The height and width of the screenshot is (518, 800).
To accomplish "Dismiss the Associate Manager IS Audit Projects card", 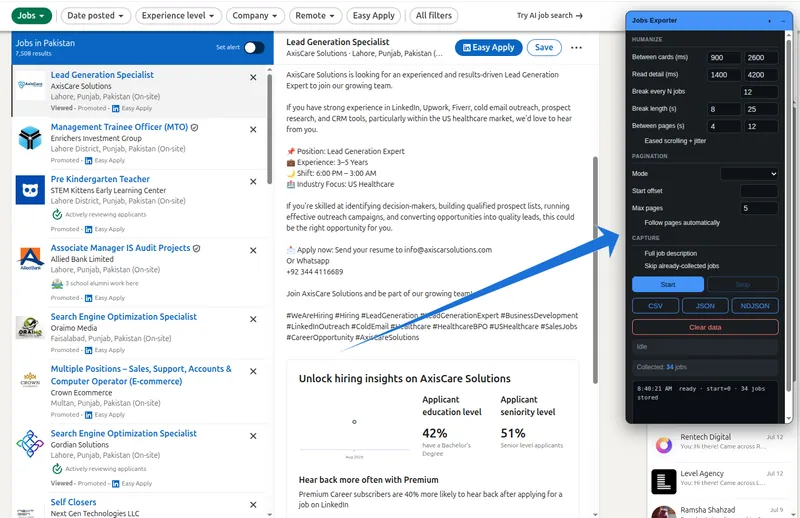I will coord(253,251).
